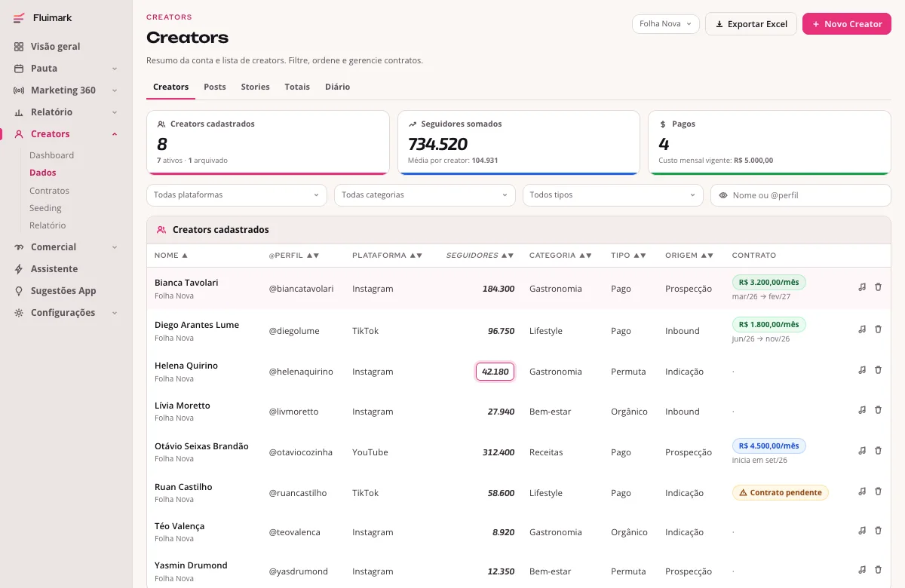Sort table by Plataforma column
The width and height of the screenshot is (905, 588).
click(387, 256)
